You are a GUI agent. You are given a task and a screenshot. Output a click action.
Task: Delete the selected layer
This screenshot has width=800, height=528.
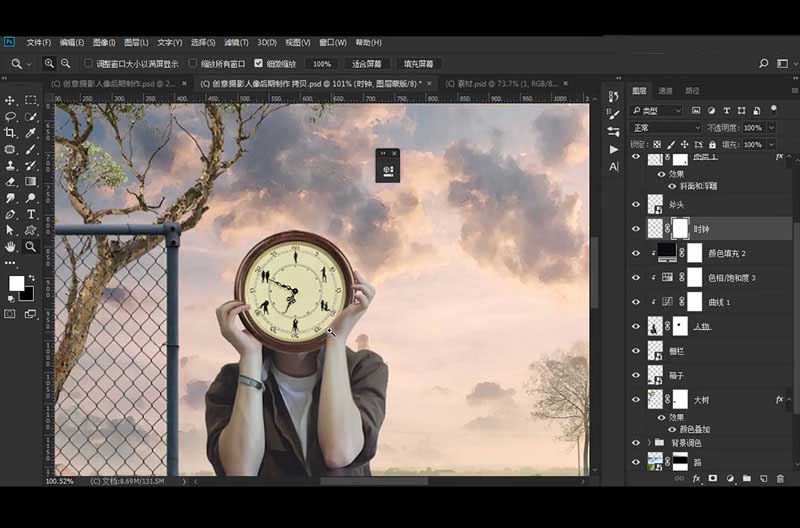[x=780, y=479]
